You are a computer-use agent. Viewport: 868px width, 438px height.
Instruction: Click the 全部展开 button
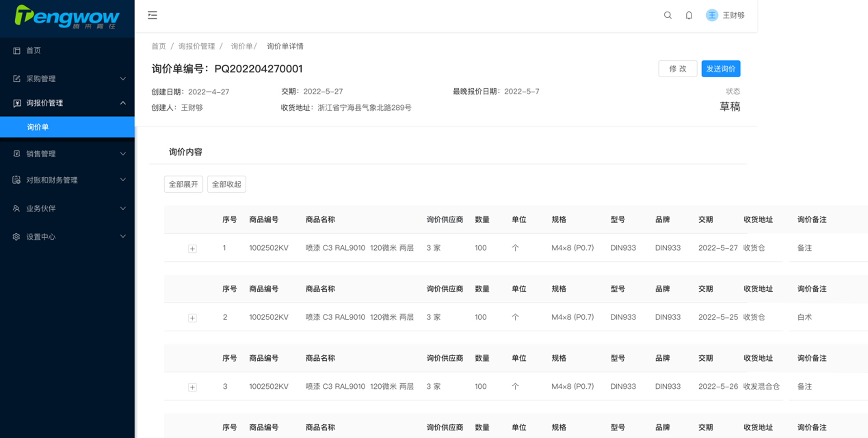(183, 184)
